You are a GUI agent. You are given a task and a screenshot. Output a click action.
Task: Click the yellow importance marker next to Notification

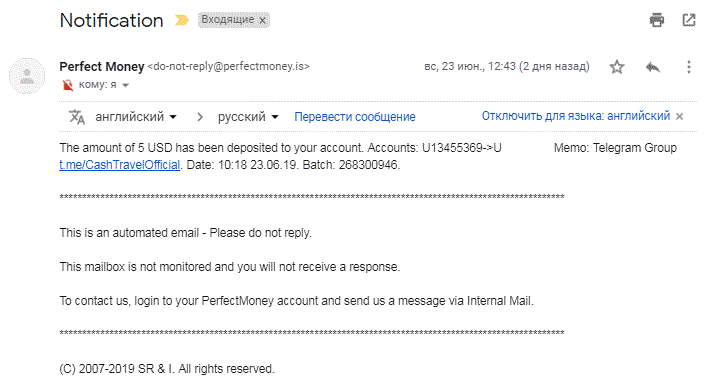[182, 20]
